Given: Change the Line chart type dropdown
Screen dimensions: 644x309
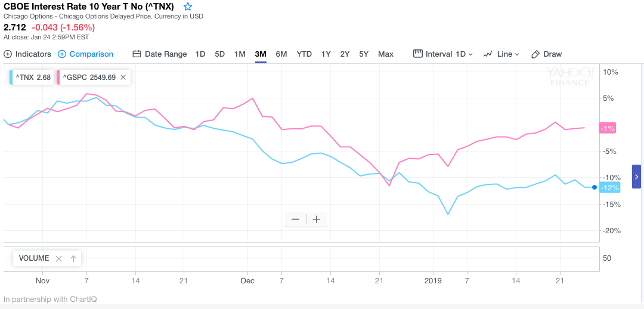Looking at the screenshot, I should click(501, 54).
